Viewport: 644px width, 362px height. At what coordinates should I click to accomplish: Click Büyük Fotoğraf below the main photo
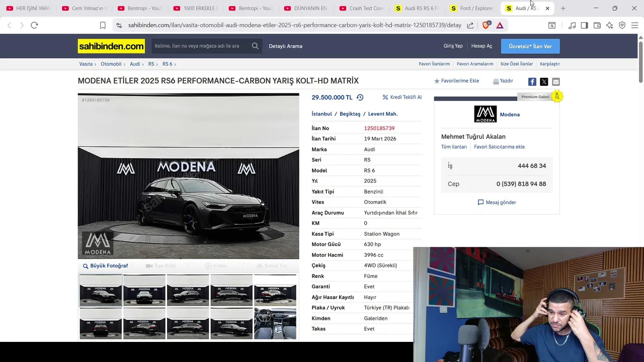pyautogui.click(x=106, y=266)
